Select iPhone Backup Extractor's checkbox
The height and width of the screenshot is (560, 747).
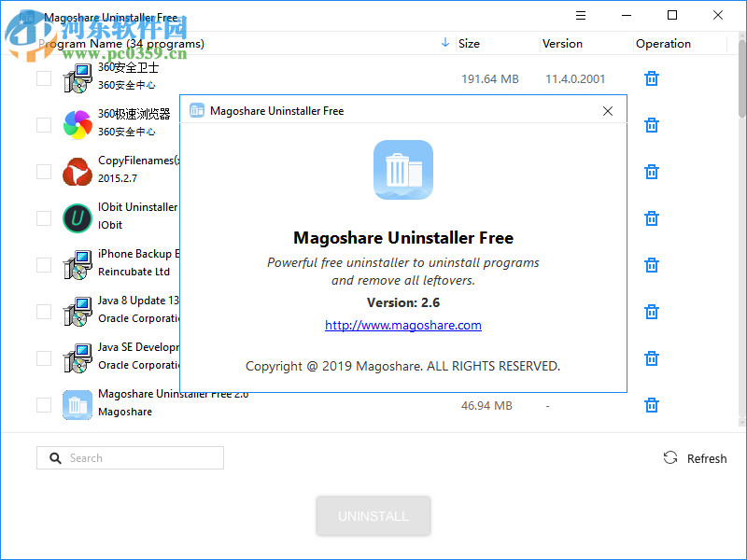(43, 265)
